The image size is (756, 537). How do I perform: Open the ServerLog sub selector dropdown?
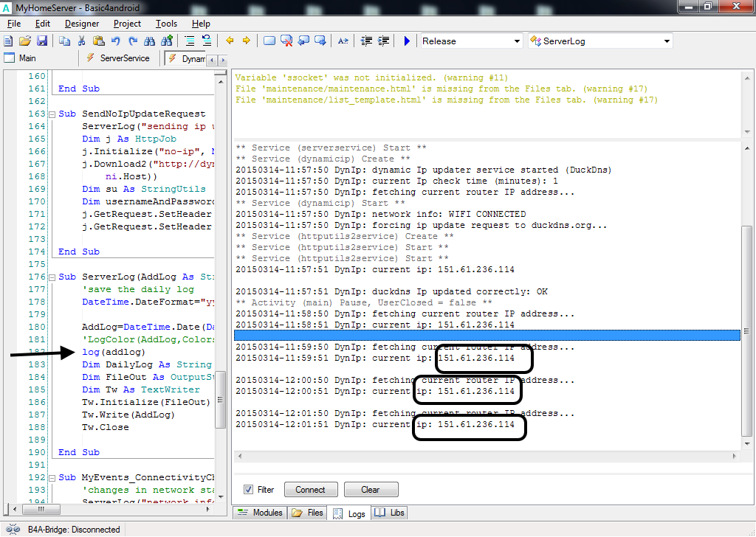coord(667,41)
